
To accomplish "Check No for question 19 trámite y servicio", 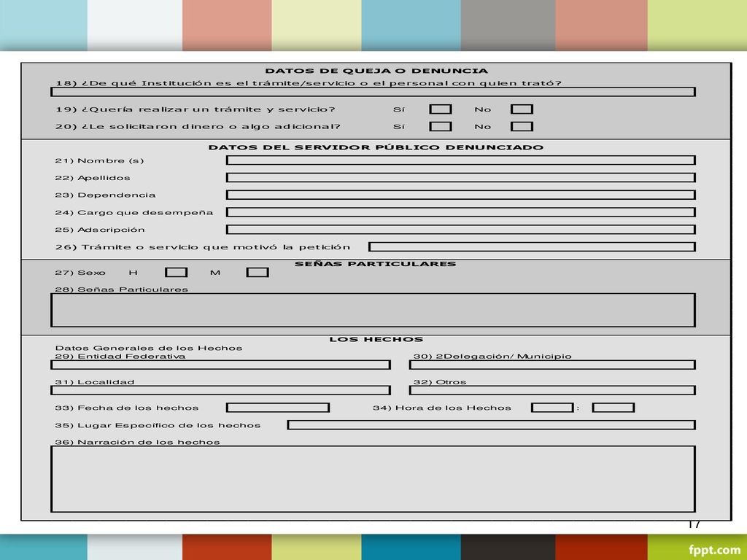I will pos(522,109).
